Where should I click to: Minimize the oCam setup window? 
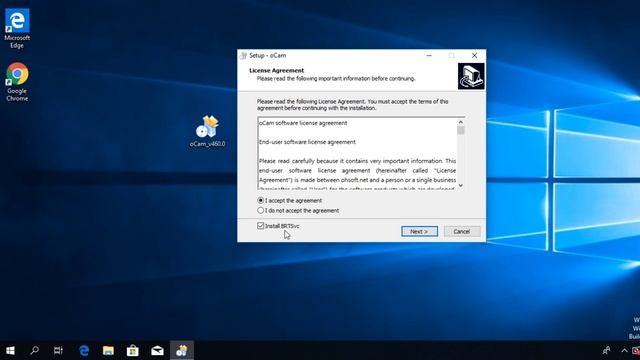click(429, 56)
